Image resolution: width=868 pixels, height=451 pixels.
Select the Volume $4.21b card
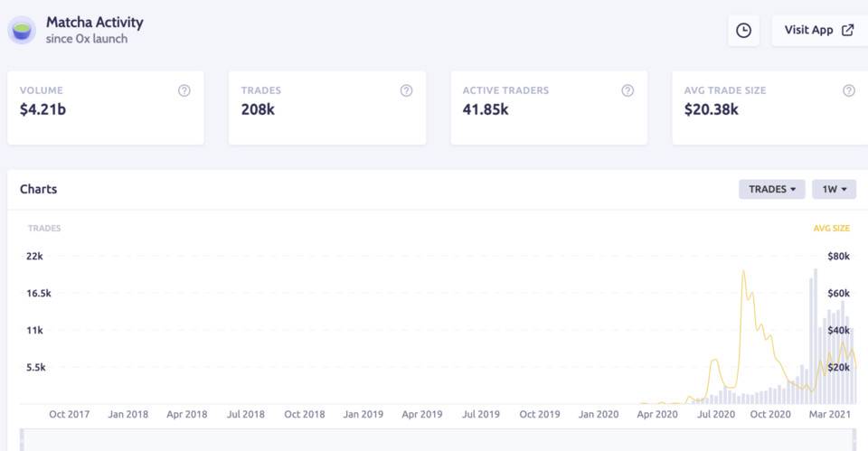coord(106,108)
